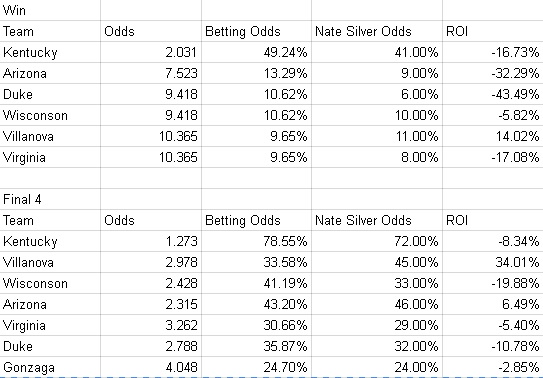Select the cell labeled Win
543x378 pixels.
point(50,10)
